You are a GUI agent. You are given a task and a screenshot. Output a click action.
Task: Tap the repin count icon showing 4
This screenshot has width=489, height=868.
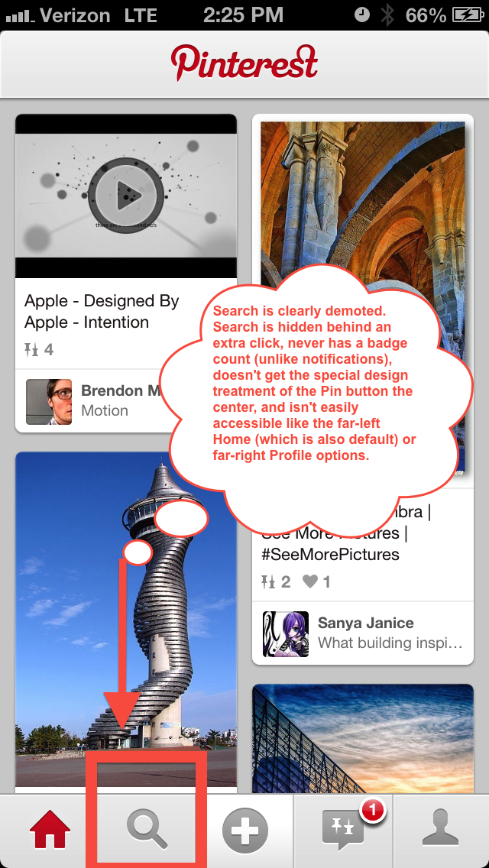pos(31,350)
